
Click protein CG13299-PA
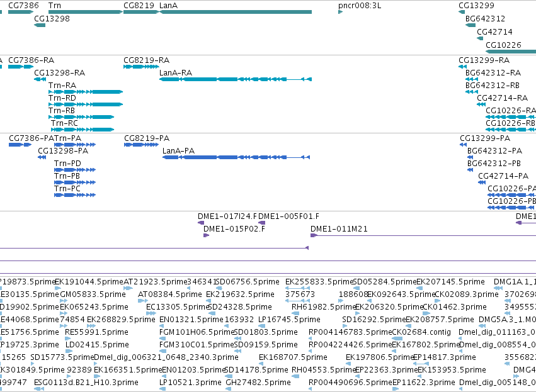[463, 145]
